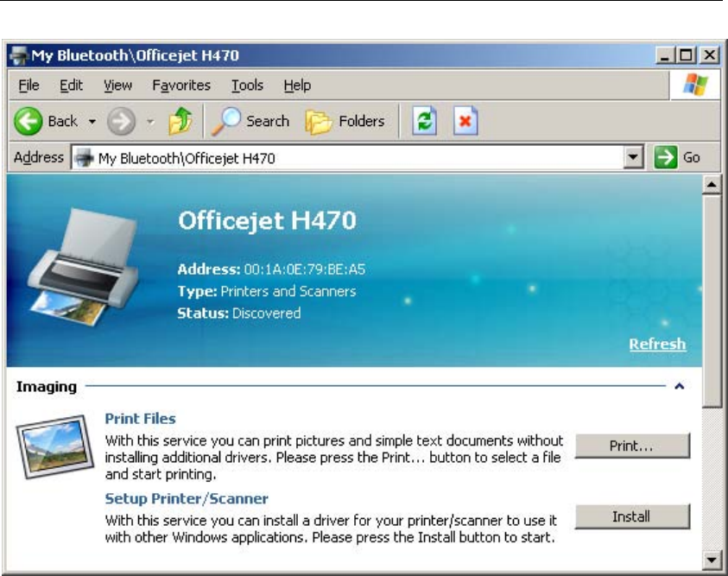Click the red X stop icon
The width and height of the screenshot is (728, 576).
pyautogui.click(x=465, y=121)
